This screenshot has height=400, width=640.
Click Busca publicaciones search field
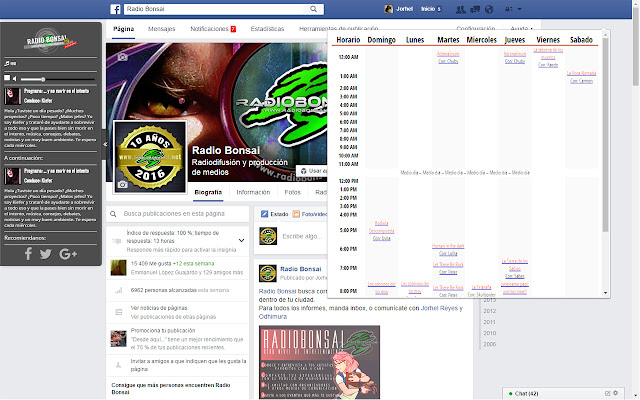178,214
